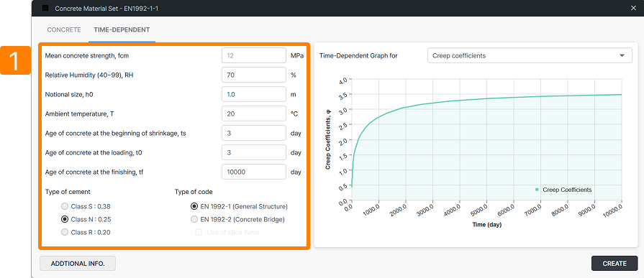644x278 pixels.
Task: Click the Notional size h0 field
Action: point(254,94)
